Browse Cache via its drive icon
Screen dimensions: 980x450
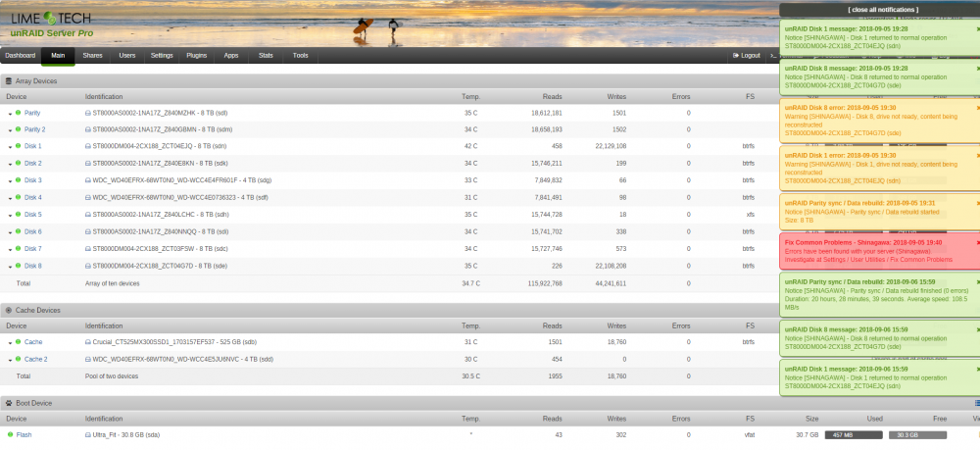88,342
